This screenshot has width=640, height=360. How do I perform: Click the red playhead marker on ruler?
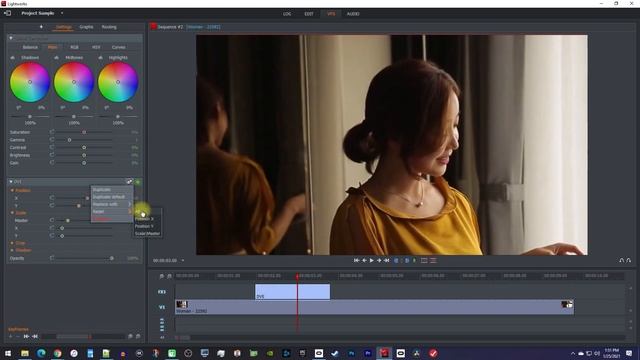pyautogui.click(x=297, y=276)
